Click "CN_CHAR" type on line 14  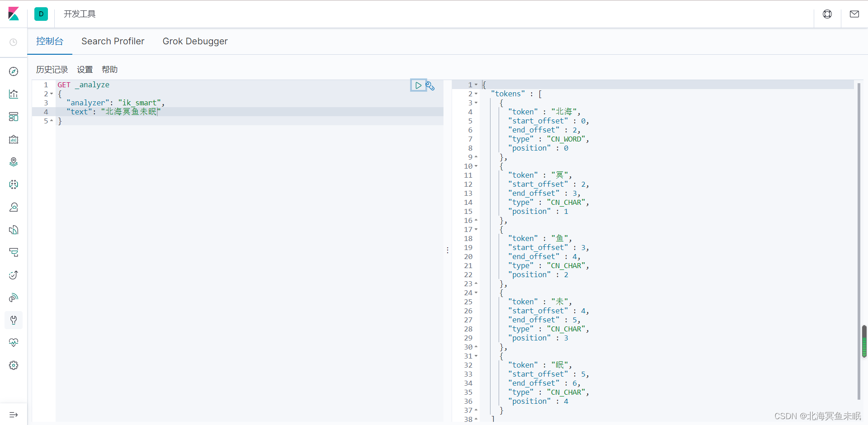point(566,203)
